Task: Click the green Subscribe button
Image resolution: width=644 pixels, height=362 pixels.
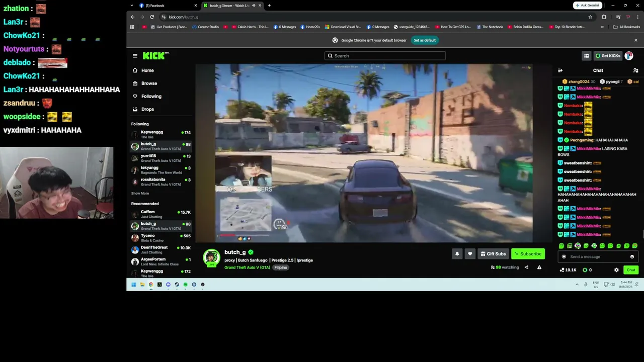Action: [x=528, y=254]
